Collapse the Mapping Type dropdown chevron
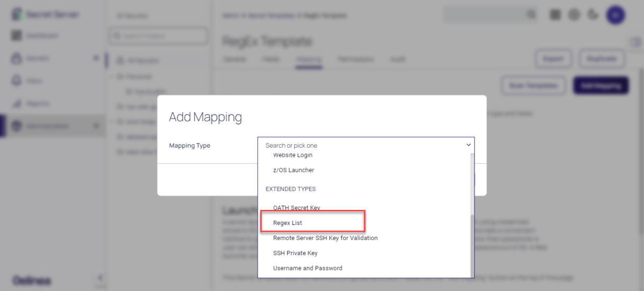 [x=468, y=145]
